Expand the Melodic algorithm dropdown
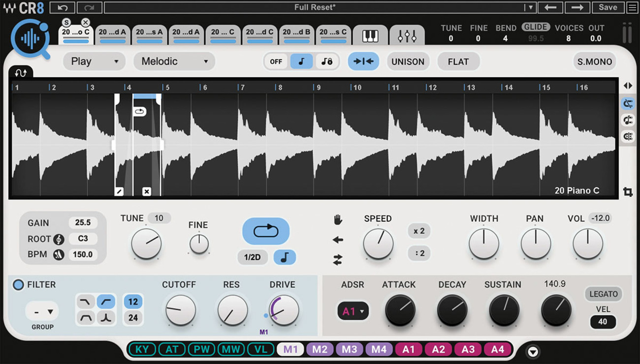The width and height of the screenshot is (640, 364). 174,61
